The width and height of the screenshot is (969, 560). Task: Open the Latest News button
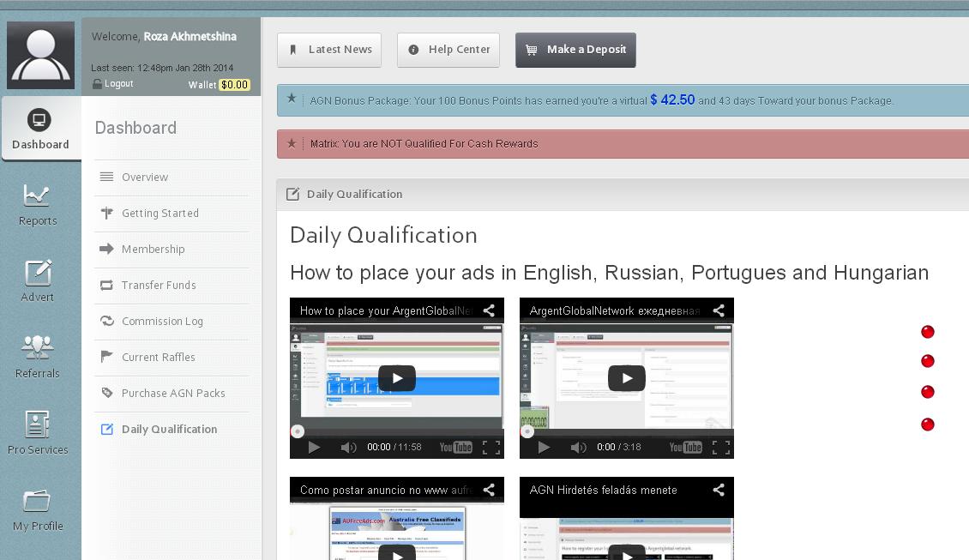pyautogui.click(x=329, y=50)
